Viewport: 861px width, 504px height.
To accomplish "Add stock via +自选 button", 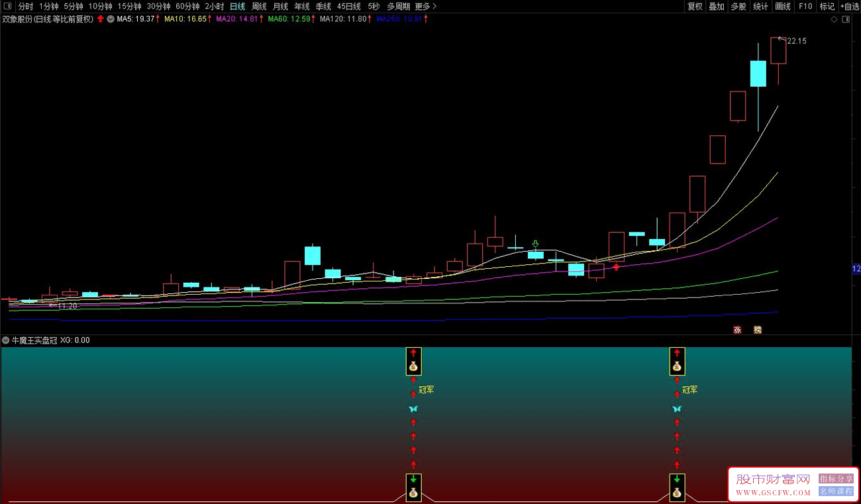I will (x=849, y=6).
